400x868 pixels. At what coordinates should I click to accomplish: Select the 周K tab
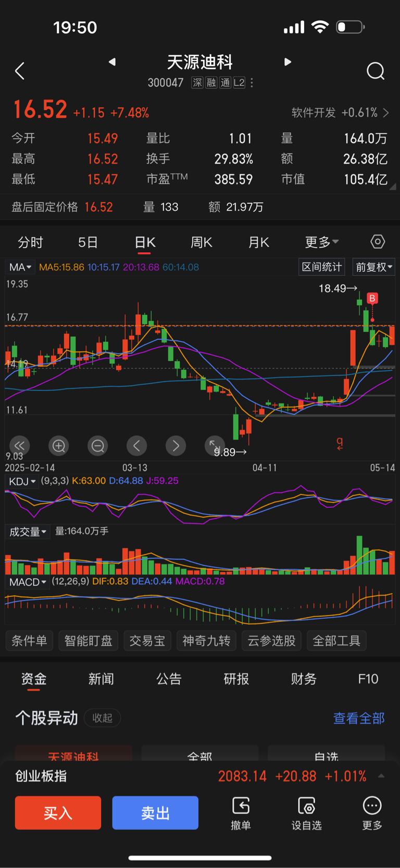[x=202, y=242]
